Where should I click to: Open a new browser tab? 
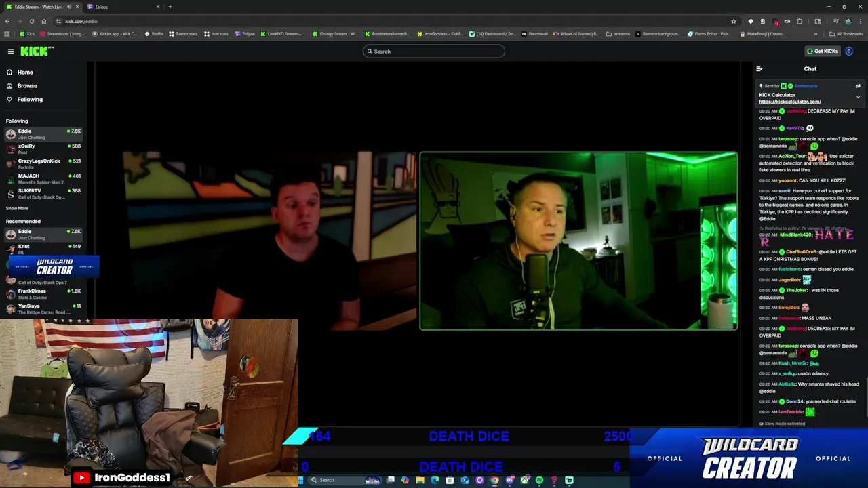click(170, 7)
